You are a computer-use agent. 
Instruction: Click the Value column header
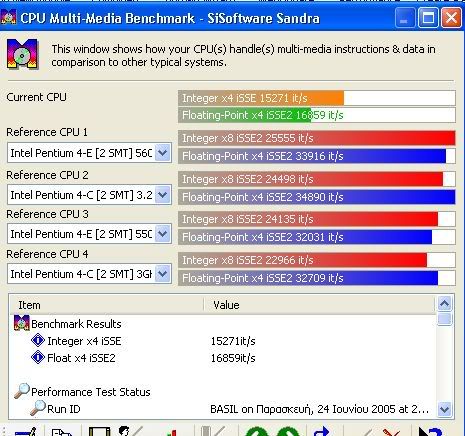point(319,305)
